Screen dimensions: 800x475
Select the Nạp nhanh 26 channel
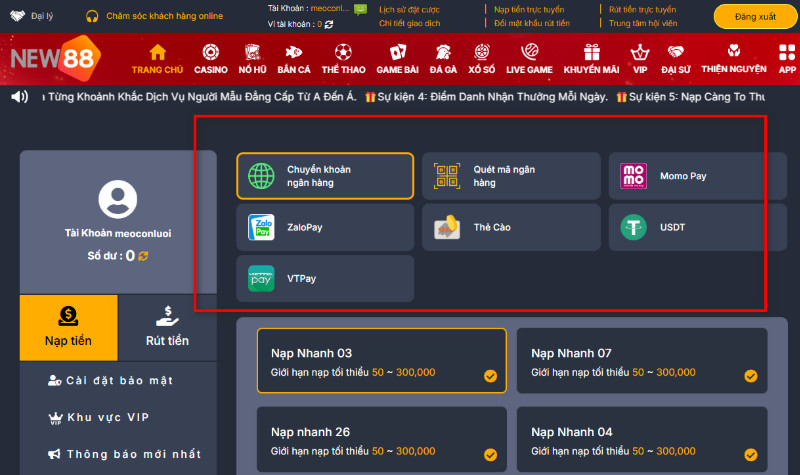pos(382,439)
